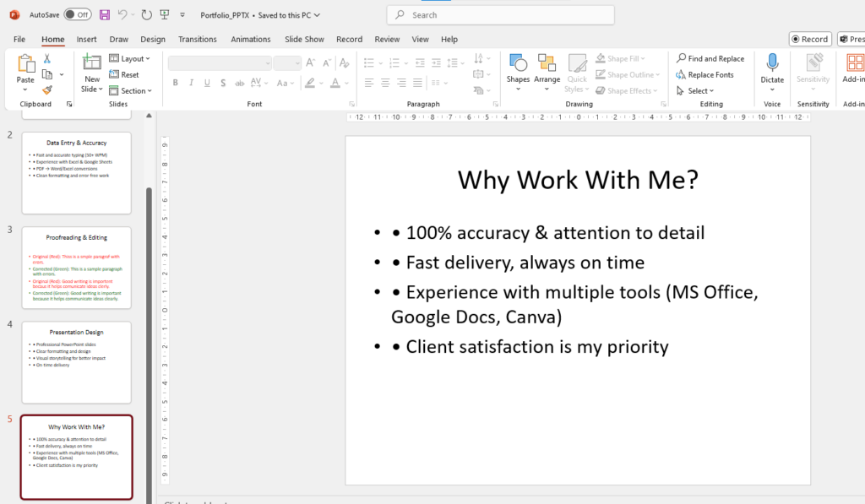Image resolution: width=865 pixels, height=504 pixels.
Task: Click the Dictate microphone icon
Action: 772,62
